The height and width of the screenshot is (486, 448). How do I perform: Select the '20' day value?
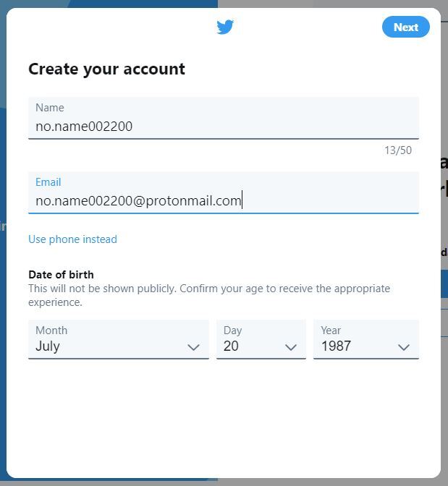click(231, 346)
